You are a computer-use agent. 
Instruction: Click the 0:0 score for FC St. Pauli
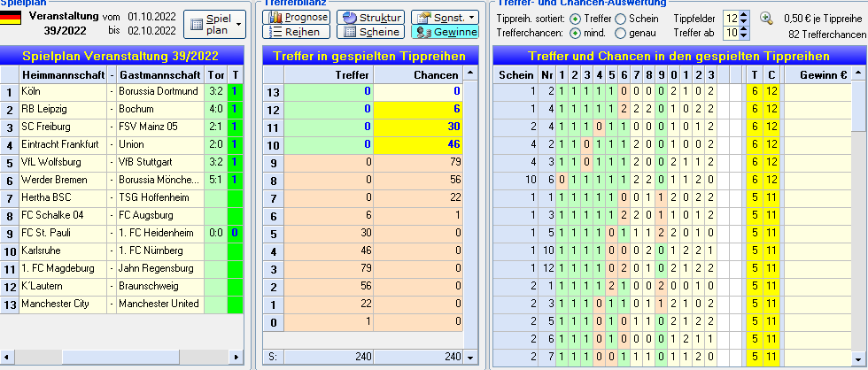215,233
